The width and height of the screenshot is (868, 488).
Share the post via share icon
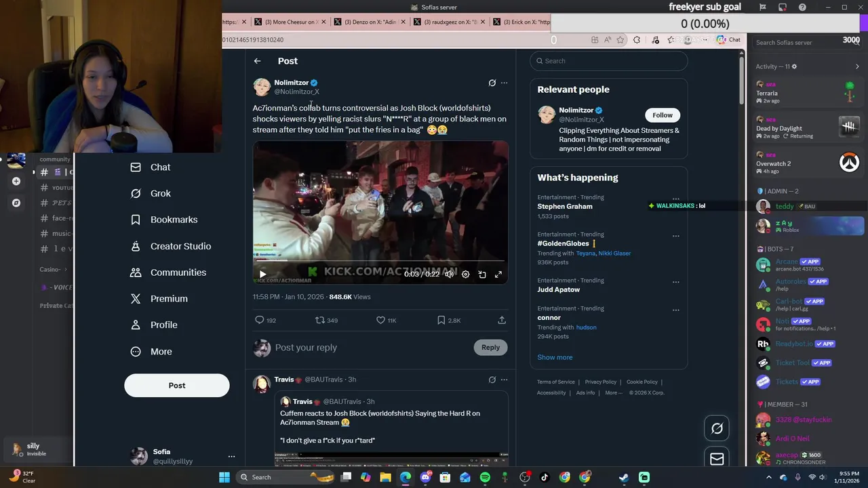point(502,320)
